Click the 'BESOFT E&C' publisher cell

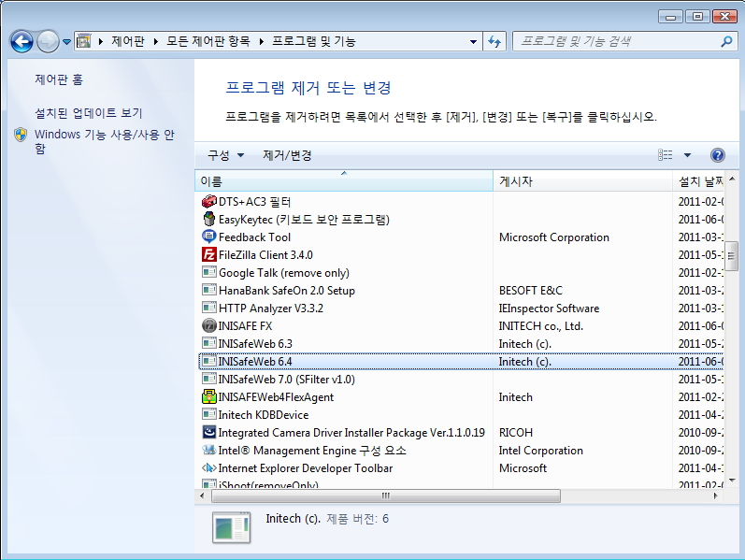[x=531, y=290]
